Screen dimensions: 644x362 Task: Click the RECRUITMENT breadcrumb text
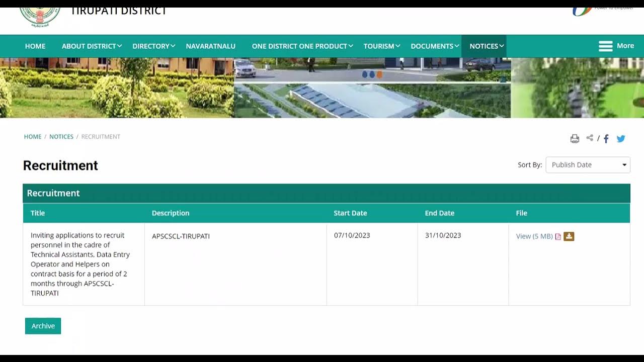101,137
